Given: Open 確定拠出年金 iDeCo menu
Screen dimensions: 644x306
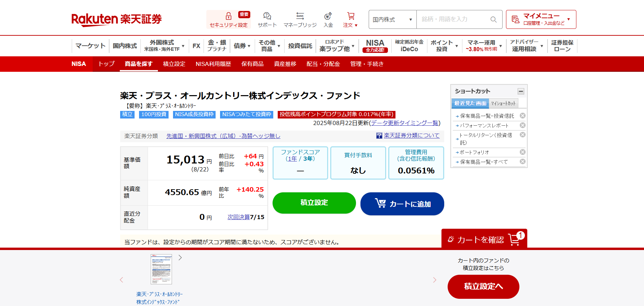Looking at the screenshot, I should pyautogui.click(x=409, y=46).
